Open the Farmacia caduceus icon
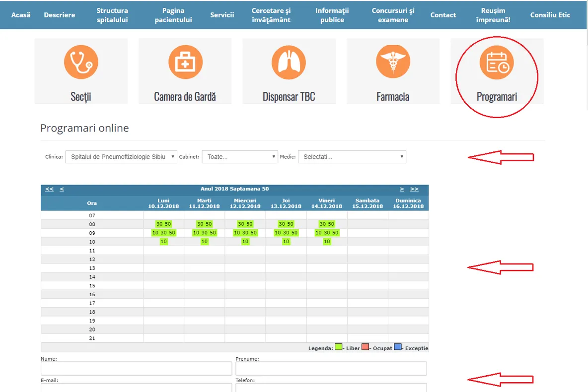The image size is (588, 392). [x=393, y=62]
